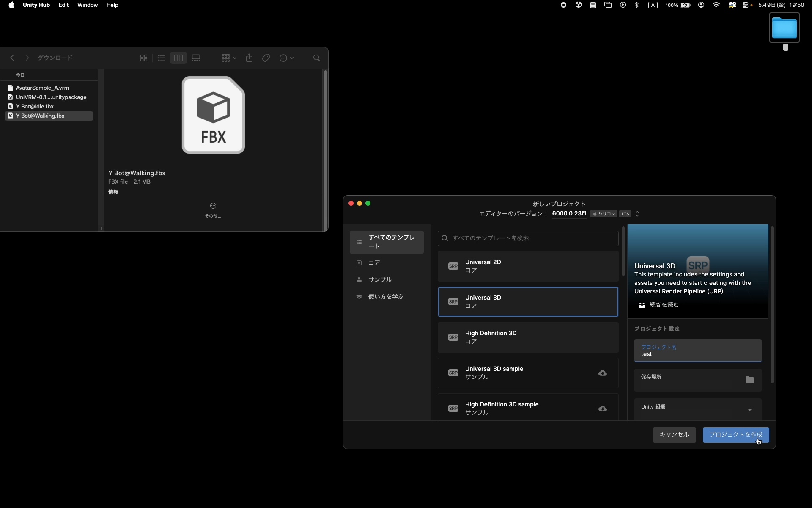812x508 pixels.
Task: Expand the Unity 組織 dropdown
Action: (x=749, y=410)
